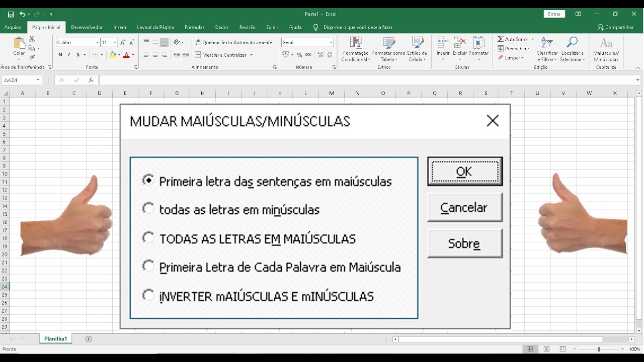Click the Cut scissors icon
644x362 pixels.
(x=32, y=39)
